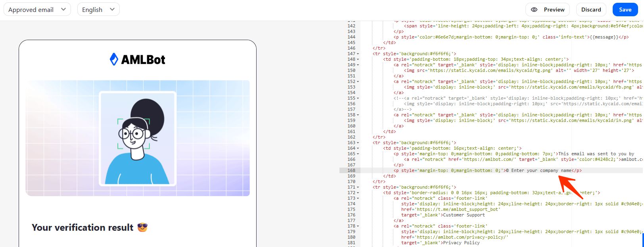Screen dimensions: 644x247
Task: Click the AMLBot diamond logo icon
Action: [114, 60]
